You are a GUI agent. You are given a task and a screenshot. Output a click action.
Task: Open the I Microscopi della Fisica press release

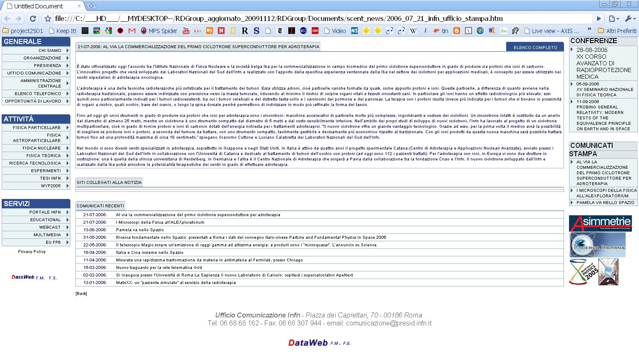606,193
